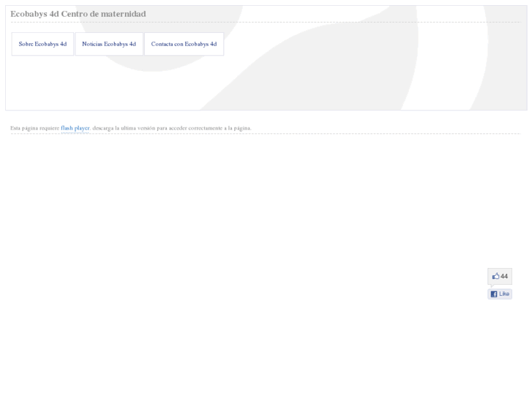Open the Sobre Ecobabys 4d tab

pos(42,44)
